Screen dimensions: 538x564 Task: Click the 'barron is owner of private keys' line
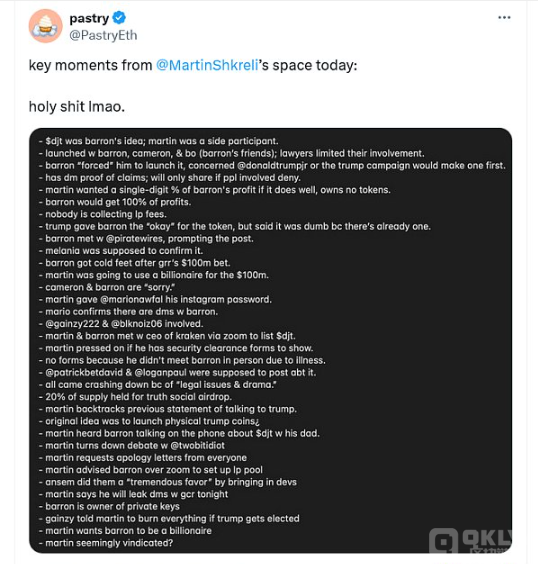[109, 506]
